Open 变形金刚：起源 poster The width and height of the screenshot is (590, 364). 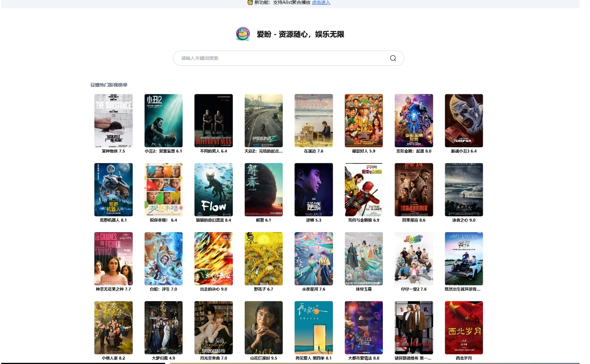point(414,121)
